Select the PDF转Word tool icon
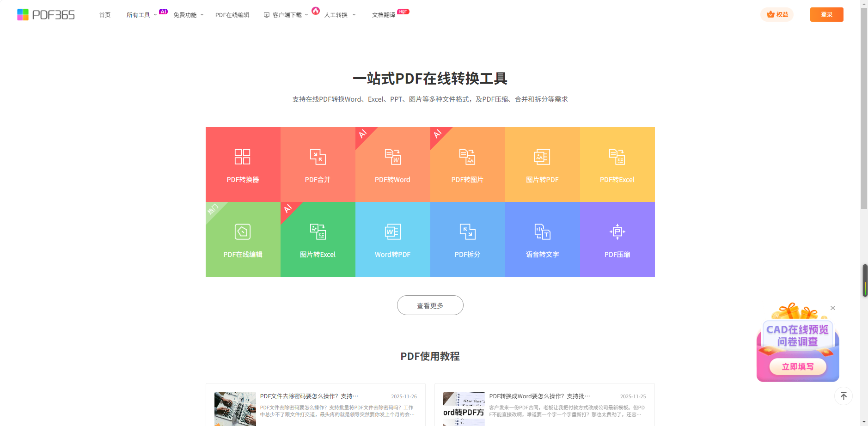 tap(392, 157)
